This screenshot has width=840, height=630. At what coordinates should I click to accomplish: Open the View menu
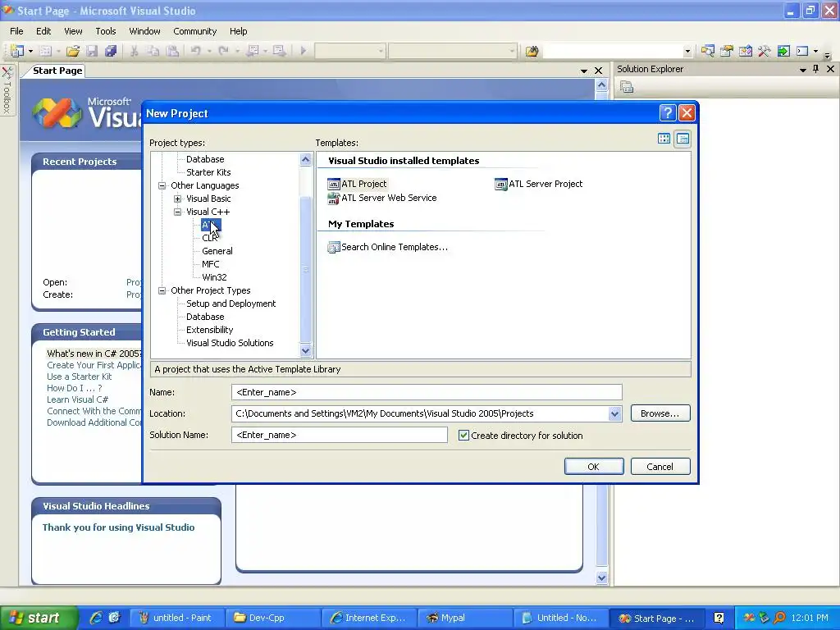73,31
